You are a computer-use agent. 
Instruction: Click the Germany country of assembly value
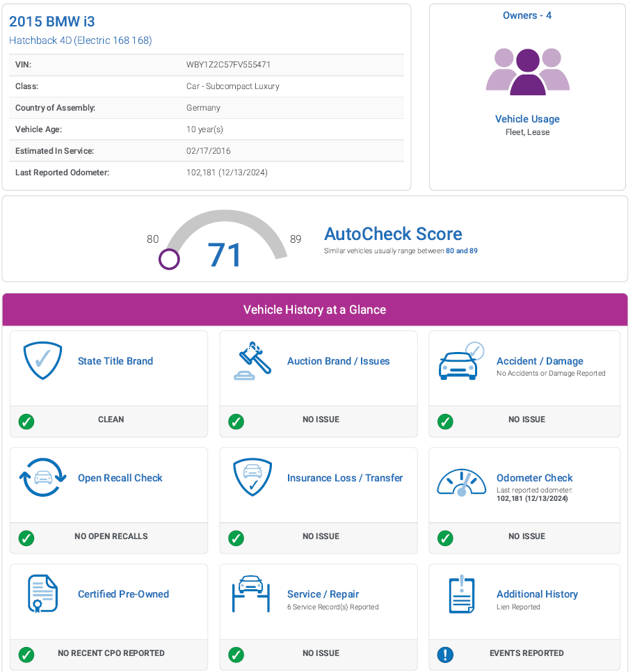[x=203, y=108]
